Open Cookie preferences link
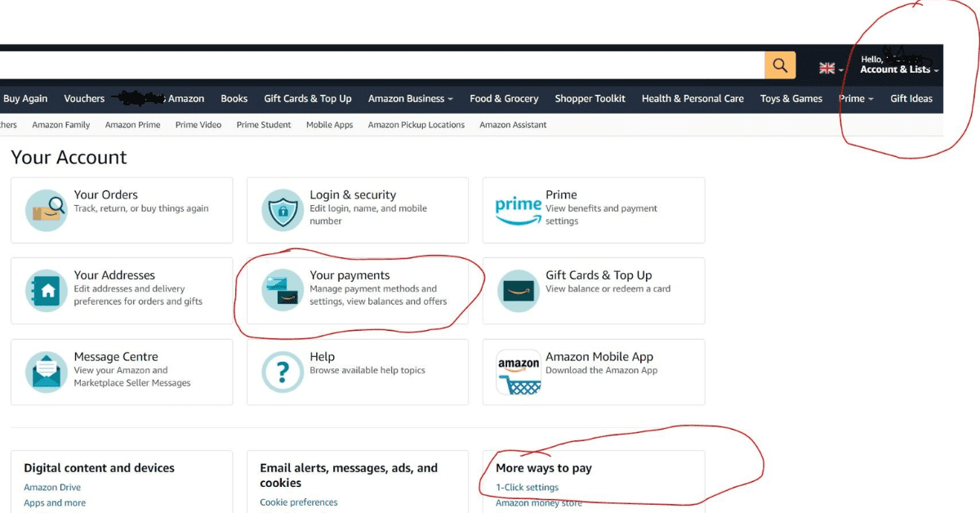980x513 pixels. pos(299,502)
